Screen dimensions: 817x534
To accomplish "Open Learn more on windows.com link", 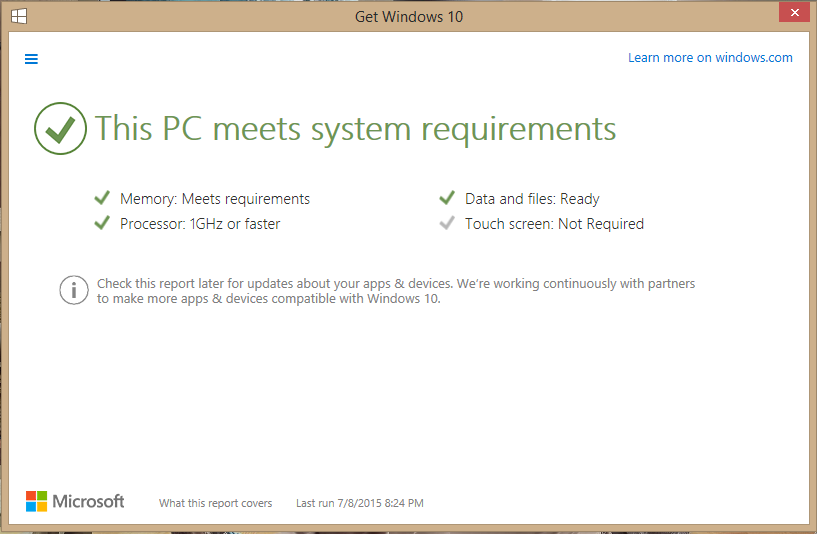I will 710,58.
